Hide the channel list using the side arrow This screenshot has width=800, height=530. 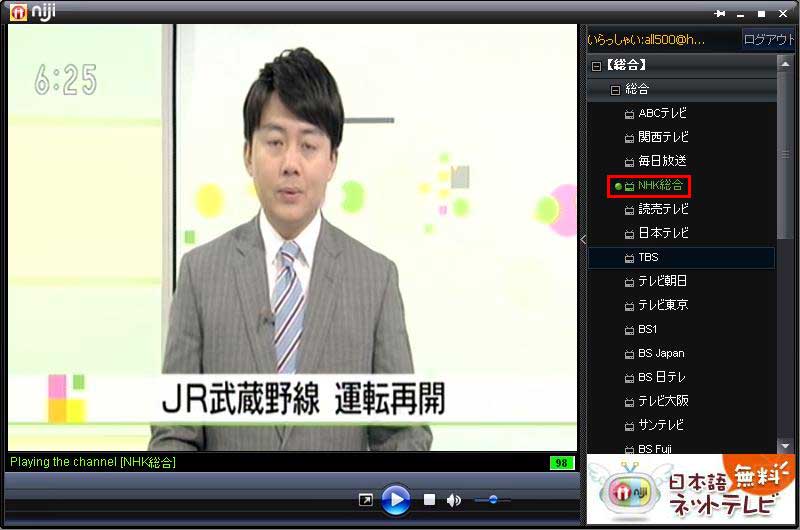583,239
